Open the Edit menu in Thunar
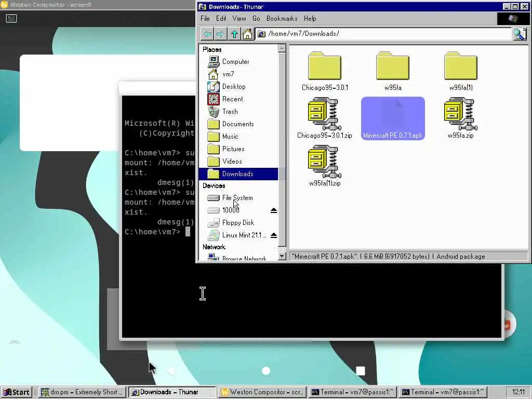 coord(221,18)
